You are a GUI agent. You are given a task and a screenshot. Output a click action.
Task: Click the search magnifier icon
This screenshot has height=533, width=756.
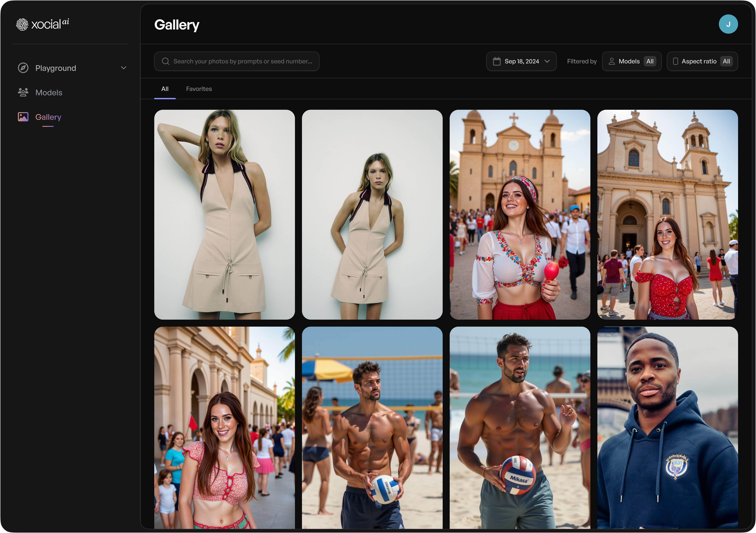(x=166, y=61)
